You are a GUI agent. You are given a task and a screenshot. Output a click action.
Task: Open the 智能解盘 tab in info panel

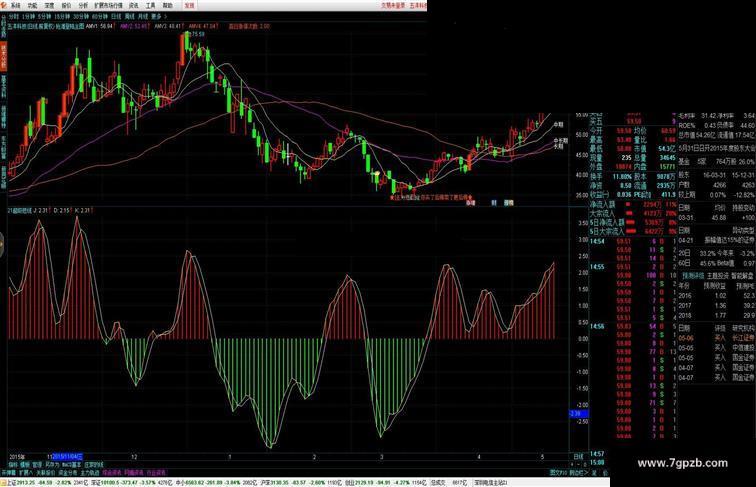pyautogui.click(x=742, y=276)
